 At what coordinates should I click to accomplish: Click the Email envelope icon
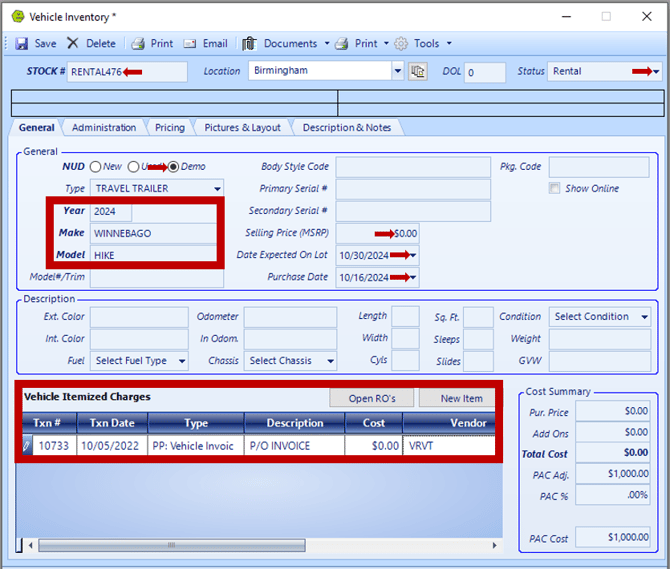click(190, 44)
